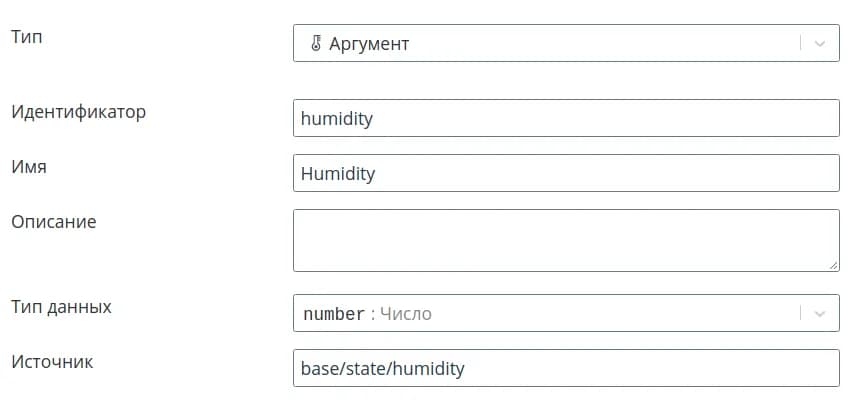
Task: Open the number : Число combo box
Action: (x=550, y=313)
